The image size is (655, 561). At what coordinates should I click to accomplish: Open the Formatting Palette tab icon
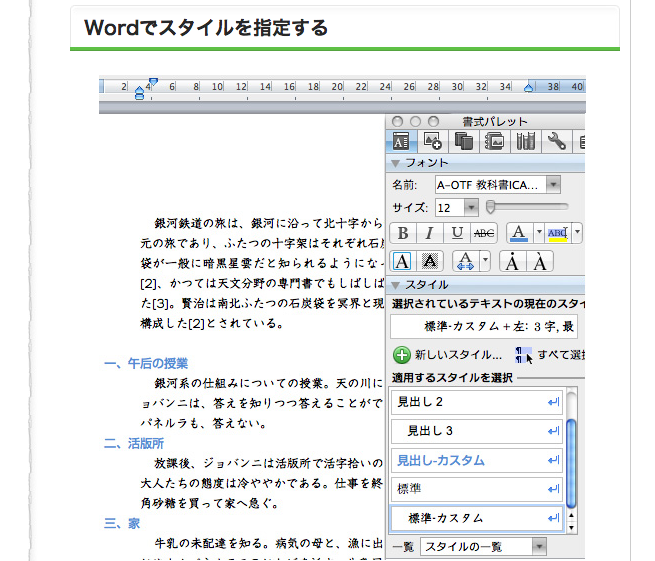point(401,141)
